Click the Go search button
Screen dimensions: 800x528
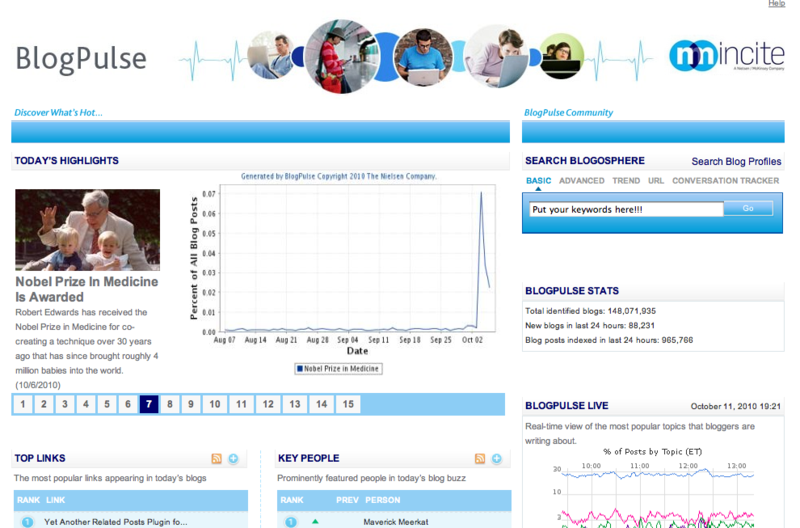[748, 208]
